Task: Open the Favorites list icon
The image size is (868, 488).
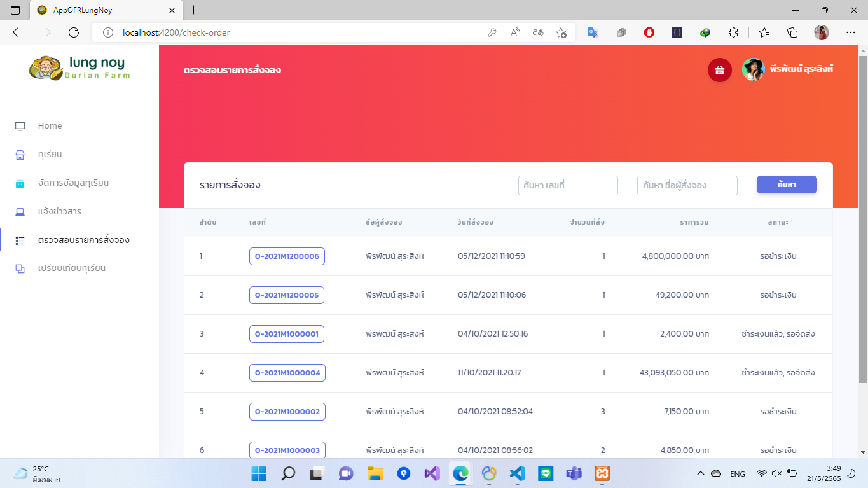Action: point(764,32)
